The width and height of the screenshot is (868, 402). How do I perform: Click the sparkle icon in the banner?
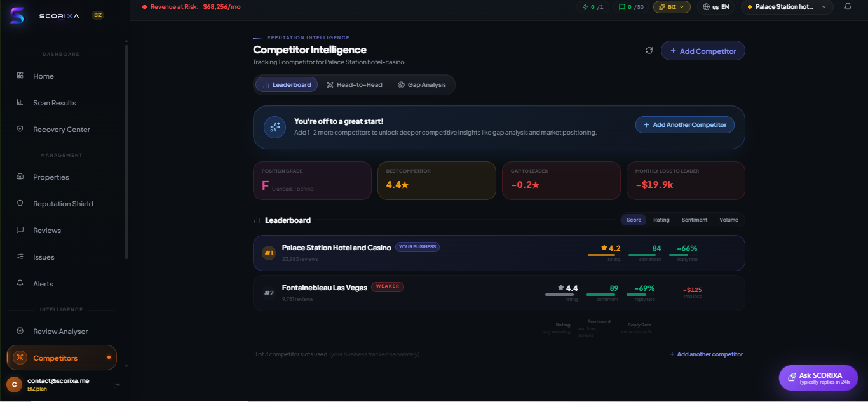[x=275, y=127]
